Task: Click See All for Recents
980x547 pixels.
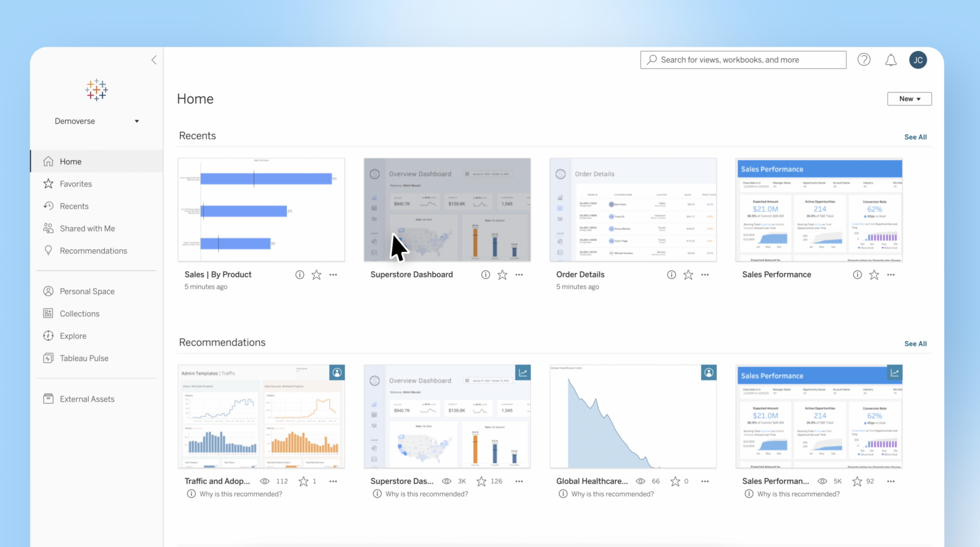Action: click(915, 137)
